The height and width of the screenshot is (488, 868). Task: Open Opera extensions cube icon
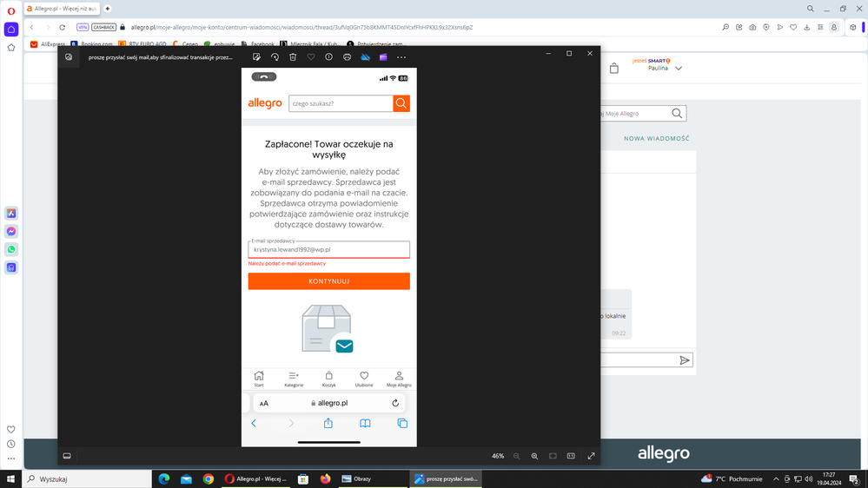point(853,27)
